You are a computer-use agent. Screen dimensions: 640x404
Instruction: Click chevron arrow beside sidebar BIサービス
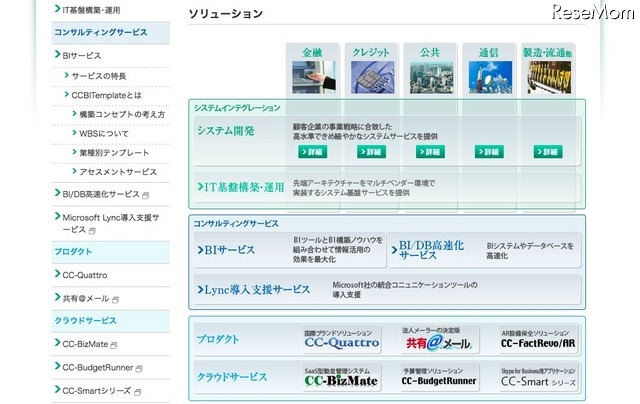point(57,54)
